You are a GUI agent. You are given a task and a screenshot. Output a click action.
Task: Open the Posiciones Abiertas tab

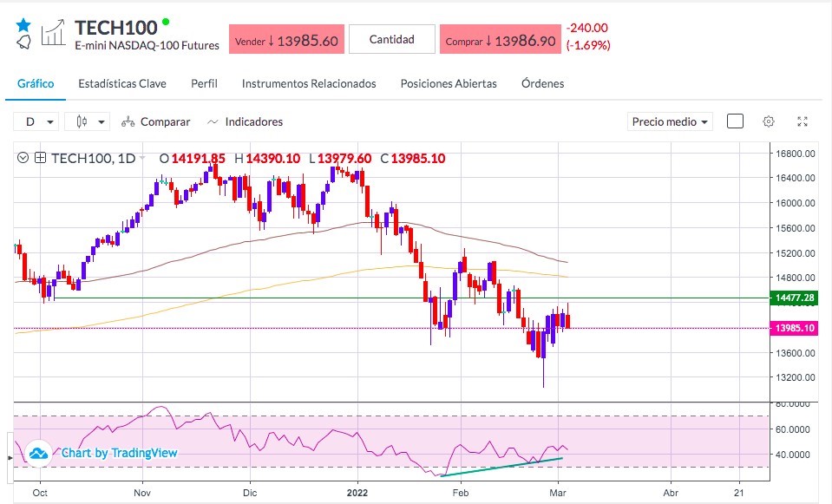point(449,83)
